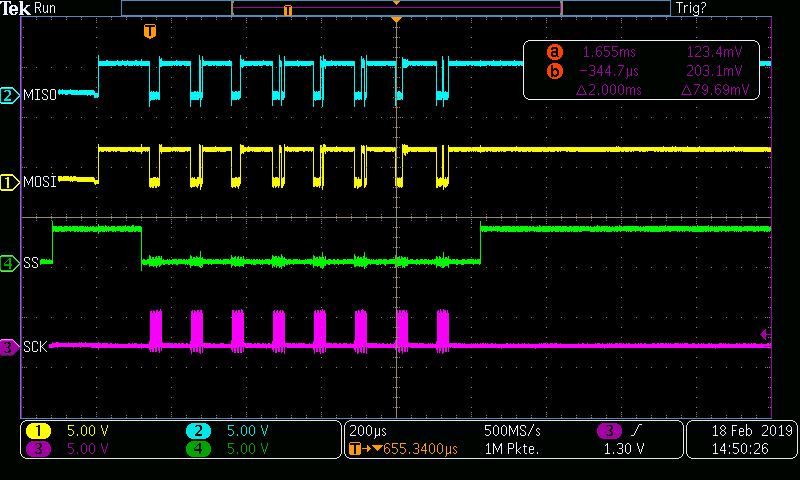Click the orange trigger position T marker
Image resolution: width=800 pixels, height=480 pixels.
click(150, 31)
